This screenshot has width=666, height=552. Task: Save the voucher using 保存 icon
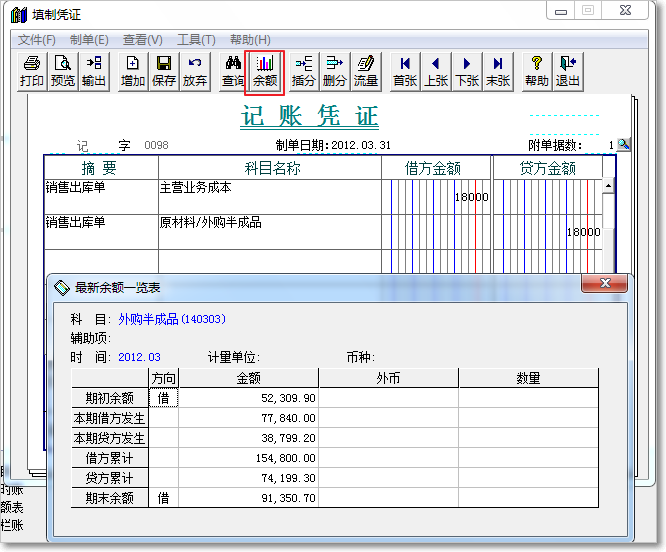coord(164,71)
